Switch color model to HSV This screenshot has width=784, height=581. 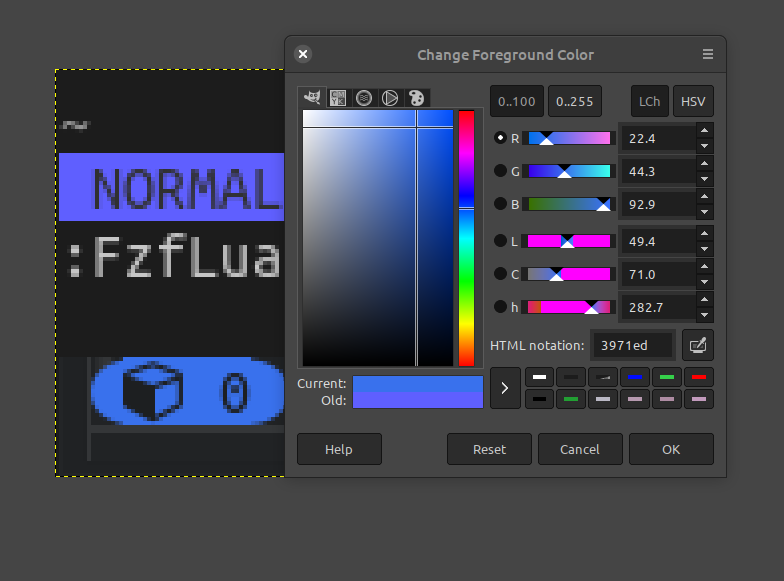click(693, 102)
